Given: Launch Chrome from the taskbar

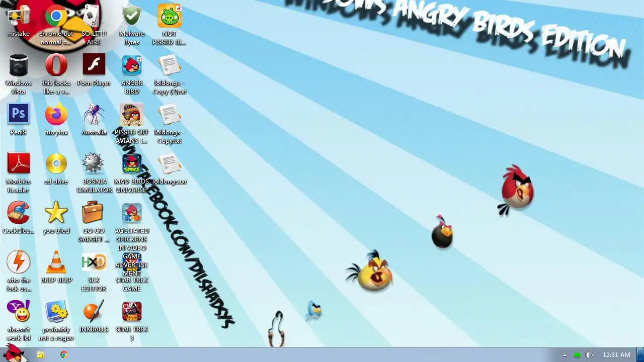Looking at the screenshot, I should click(63, 355).
